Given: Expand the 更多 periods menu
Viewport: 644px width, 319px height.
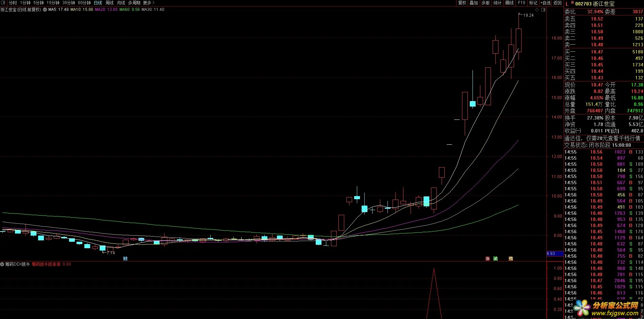Looking at the screenshot, I should pyautogui.click(x=149, y=3).
